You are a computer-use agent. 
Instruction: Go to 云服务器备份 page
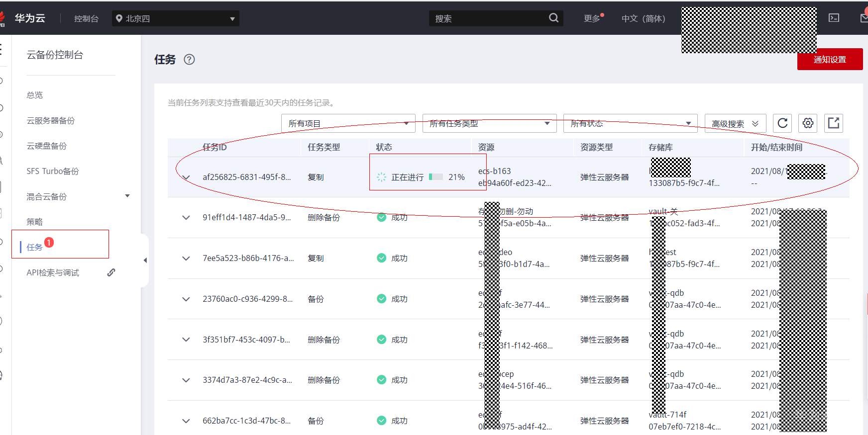click(51, 120)
